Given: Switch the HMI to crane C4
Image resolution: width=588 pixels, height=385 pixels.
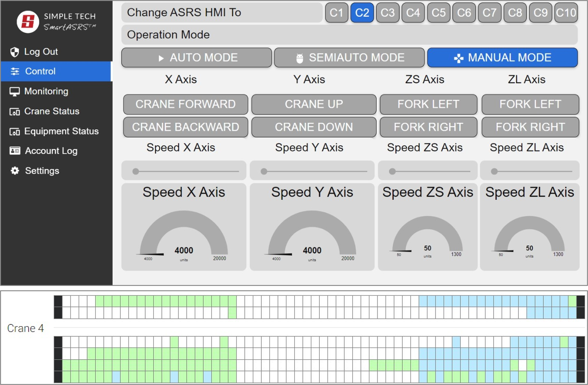Looking at the screenshot, I should point(413,13).
